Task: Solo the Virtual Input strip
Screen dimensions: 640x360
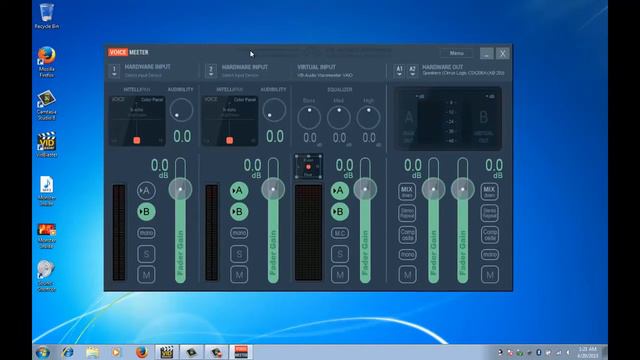Action: (x=340, y=254)
